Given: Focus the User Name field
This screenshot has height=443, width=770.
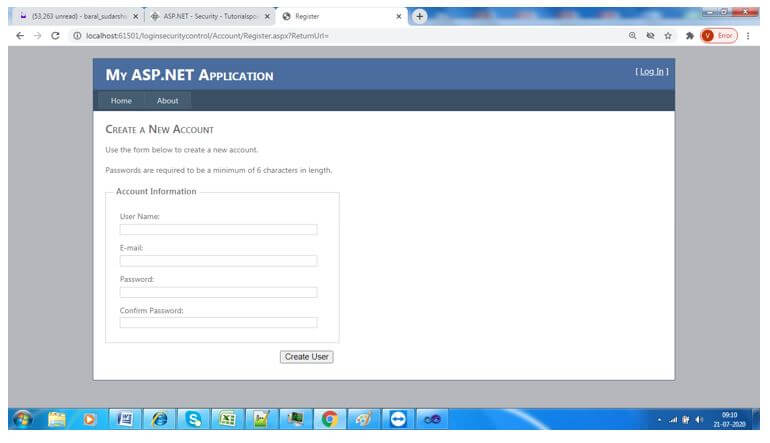Looking at the screenshot, I should pos(219,229).
